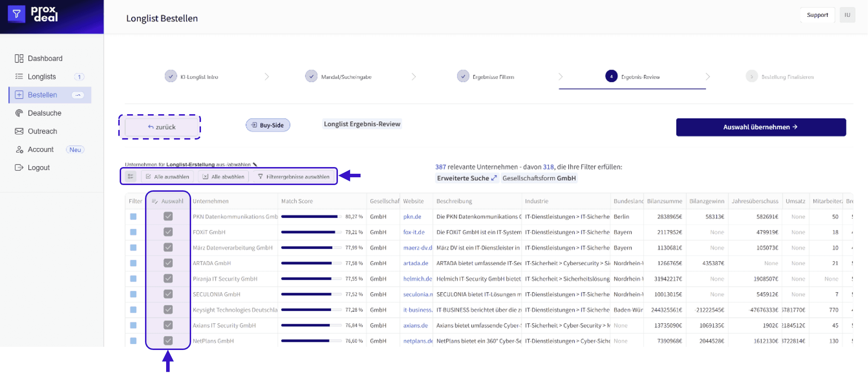Click the Support button
868x375 pixels.
point(817,15)
